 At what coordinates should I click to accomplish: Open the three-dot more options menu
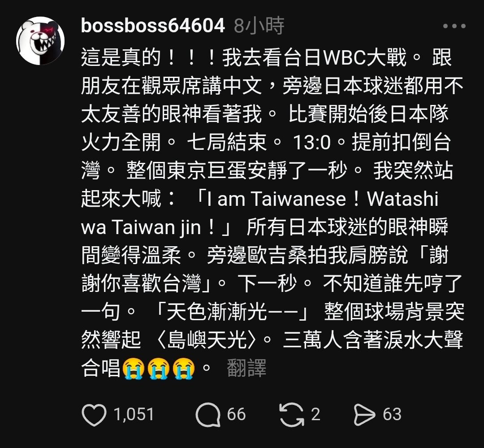(454, 26)
